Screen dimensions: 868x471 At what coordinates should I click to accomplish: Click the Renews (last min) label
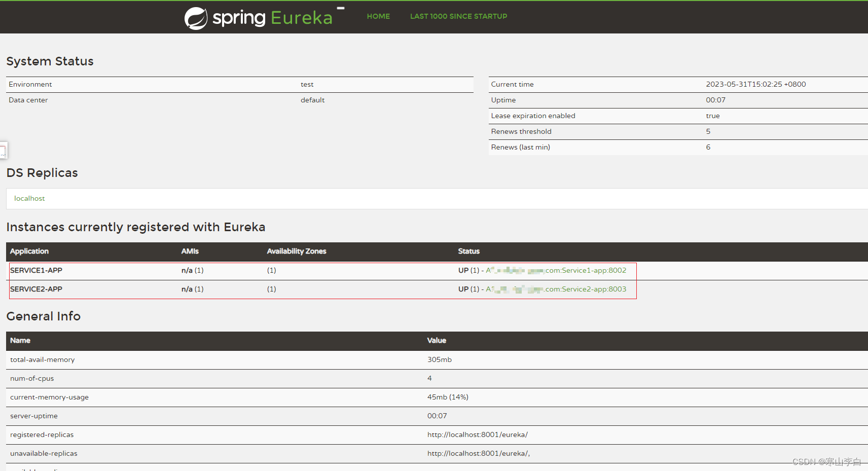pos(521,147)
